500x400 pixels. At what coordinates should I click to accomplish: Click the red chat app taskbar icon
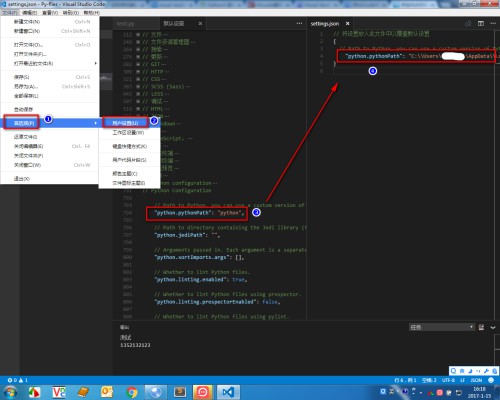[203, 392]
